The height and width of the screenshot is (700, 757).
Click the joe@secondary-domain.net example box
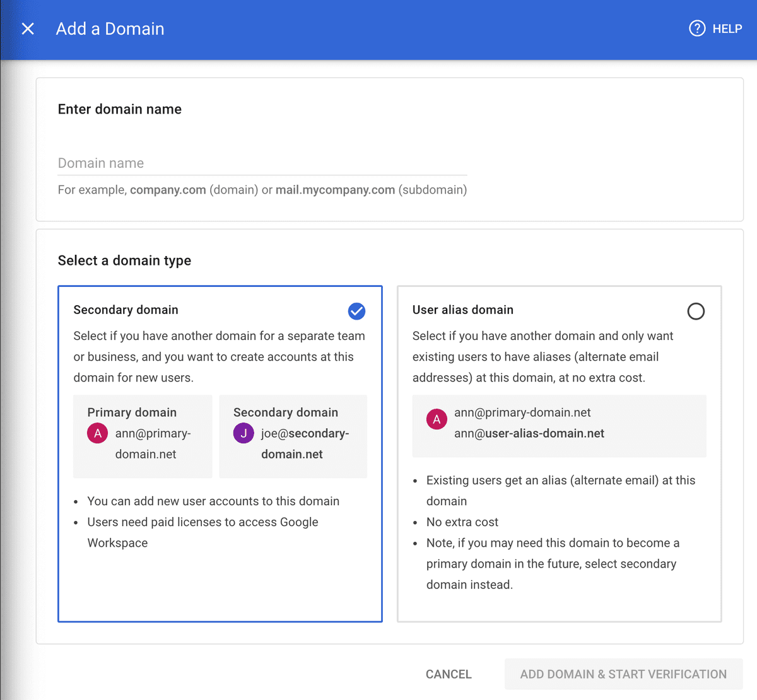click(293, 436)
